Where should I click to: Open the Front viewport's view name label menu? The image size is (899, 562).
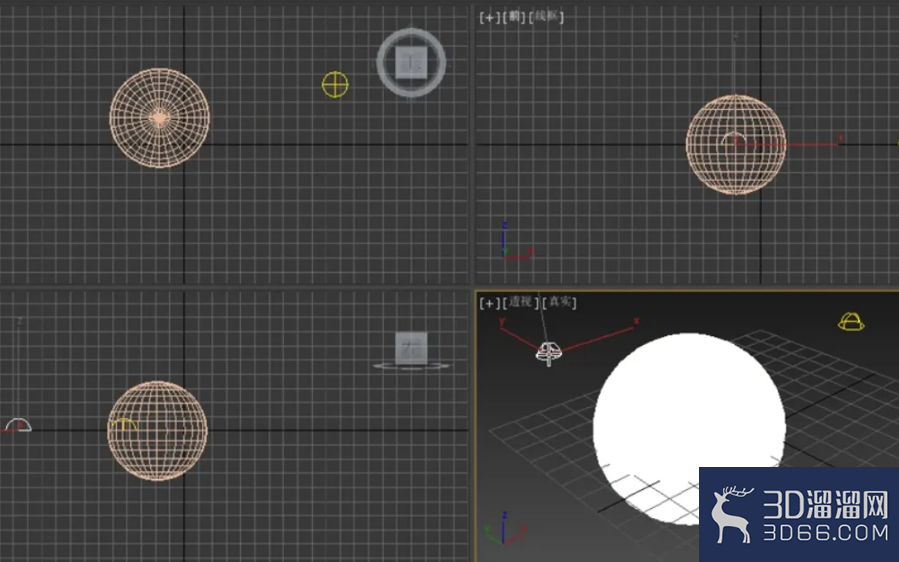click(x=514, y=17)
